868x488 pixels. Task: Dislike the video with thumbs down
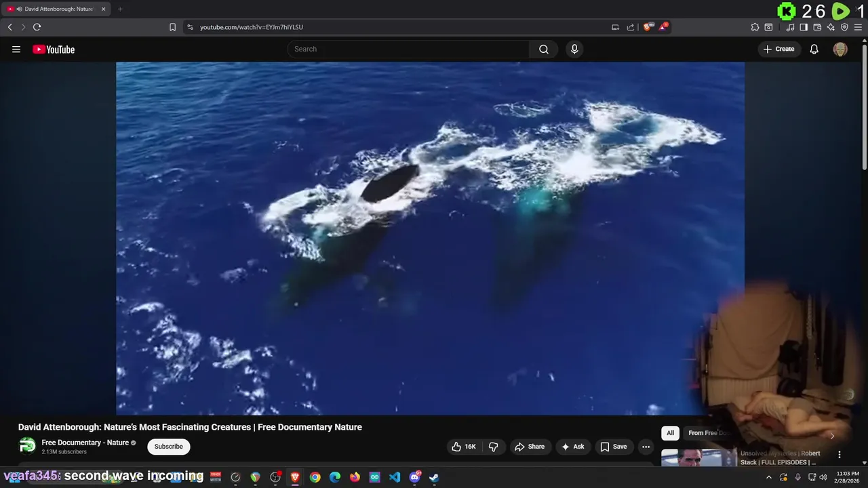pyautogui.click(x=493, y=447)
